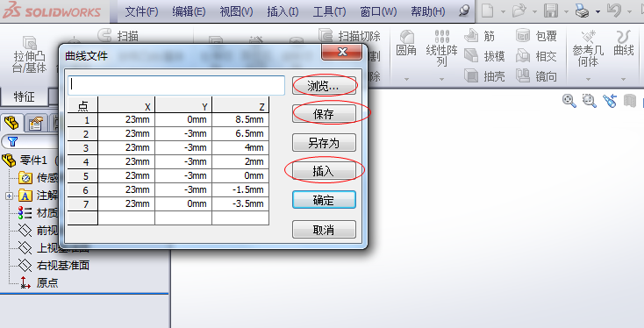Open dropdown arrow next to New icon
The height and width of the screenshot is (328, 644).
[x=503, y=12]
